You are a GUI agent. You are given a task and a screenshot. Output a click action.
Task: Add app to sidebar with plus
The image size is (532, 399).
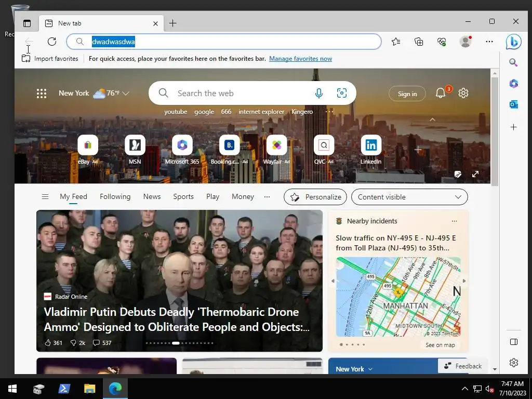(514, 127)
